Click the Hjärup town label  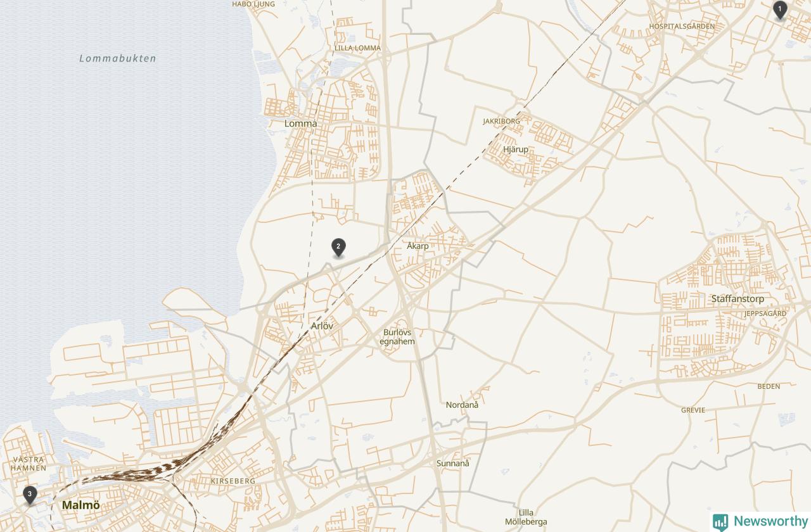[515, 149]
